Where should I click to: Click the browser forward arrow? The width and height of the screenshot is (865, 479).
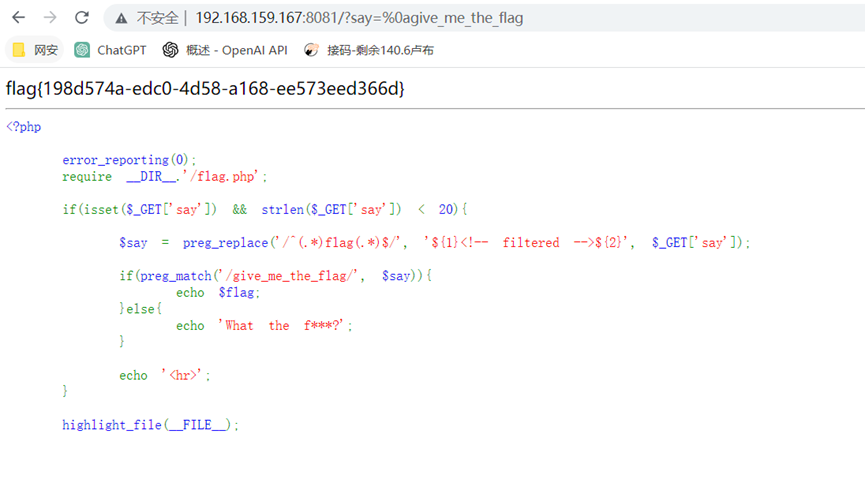click(50, 18)
